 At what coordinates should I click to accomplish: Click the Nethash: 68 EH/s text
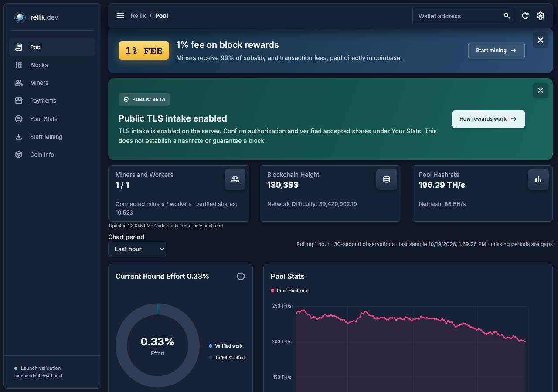coord(442,204)
